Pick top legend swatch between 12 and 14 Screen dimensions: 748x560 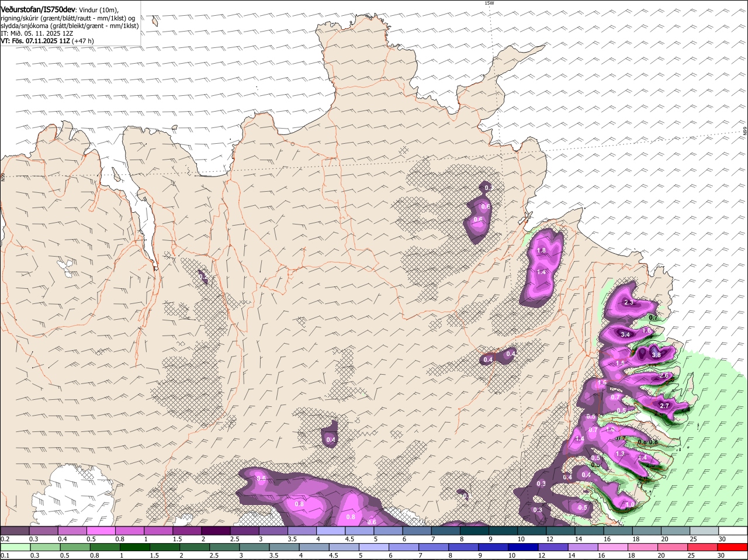(561, 531)
